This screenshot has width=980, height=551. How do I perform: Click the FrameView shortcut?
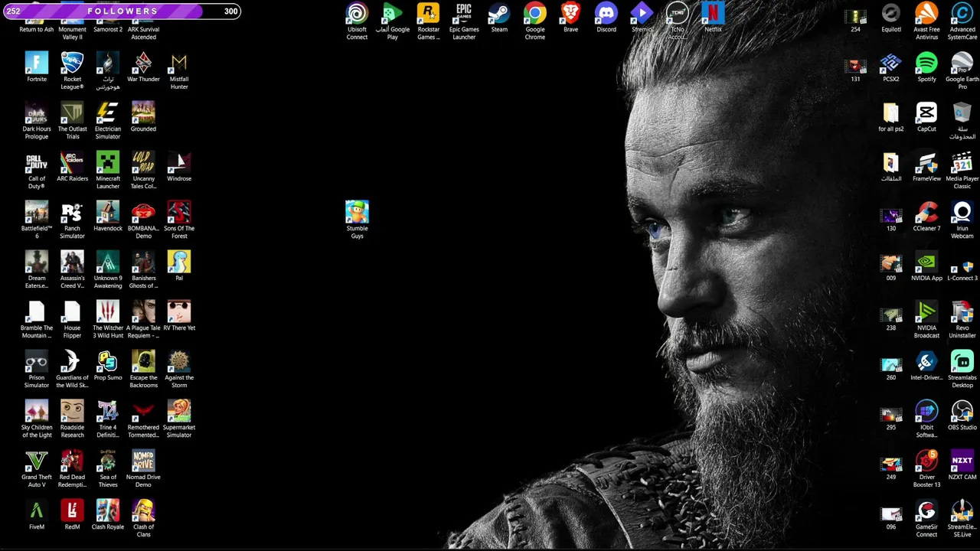(926, 162)
